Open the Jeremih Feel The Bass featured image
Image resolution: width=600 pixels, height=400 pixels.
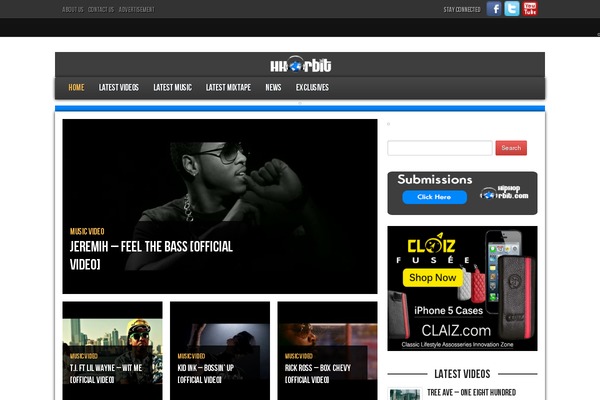coord(220,206)
